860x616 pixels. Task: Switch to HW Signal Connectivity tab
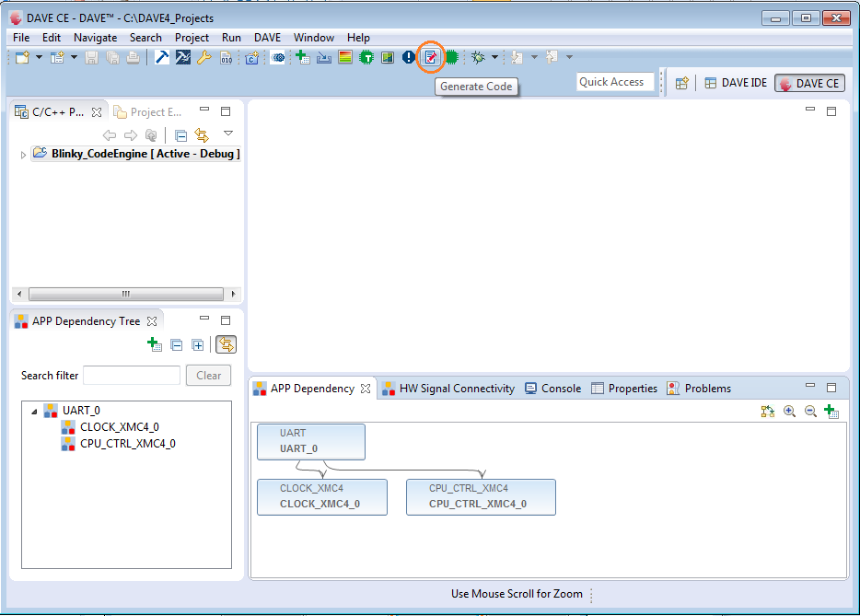point(448,389)
